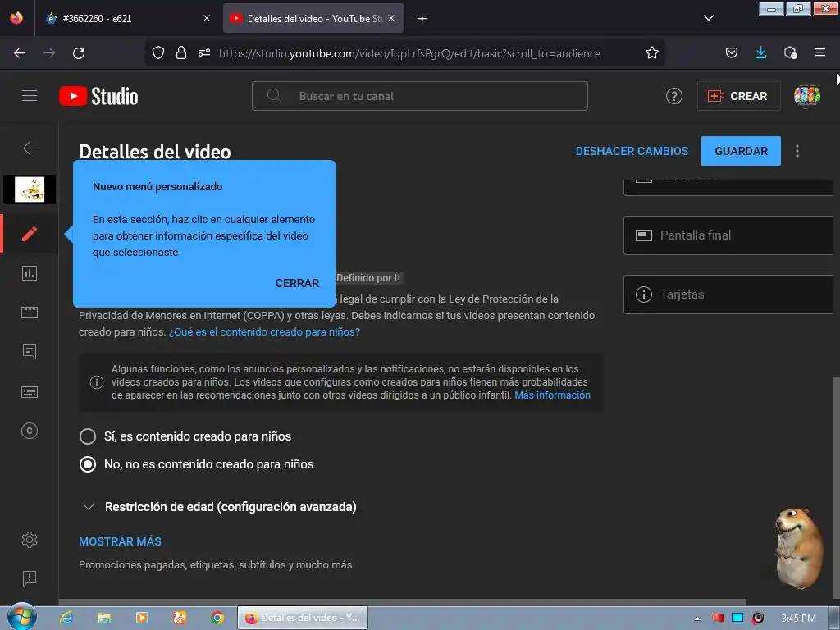Open the Copyright icon in sidebar
Image resolution: width=840 pixels, height=630 pixels.
click(30, 431)
